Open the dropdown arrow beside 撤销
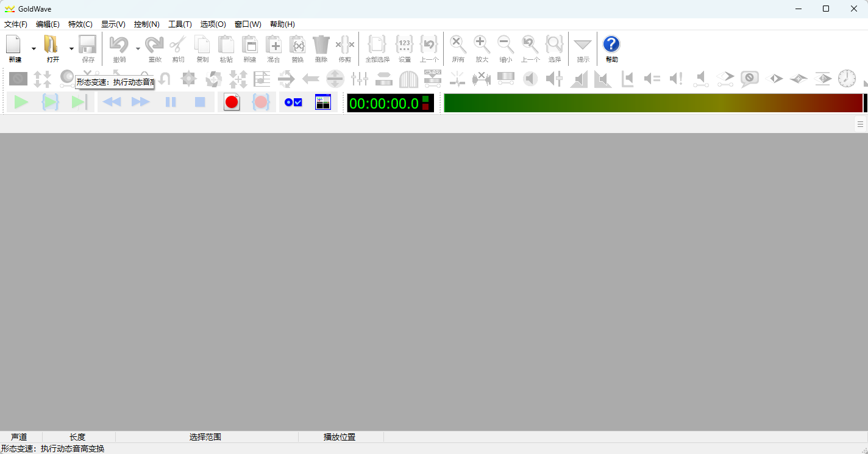The image size is (868, 454). 138,48
